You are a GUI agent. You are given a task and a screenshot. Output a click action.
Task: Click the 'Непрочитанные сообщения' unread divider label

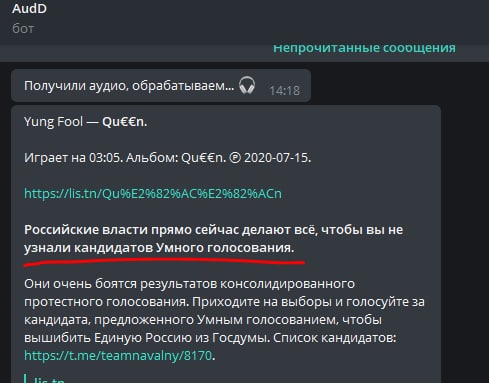pyautogui.click(x=364, y=48)
